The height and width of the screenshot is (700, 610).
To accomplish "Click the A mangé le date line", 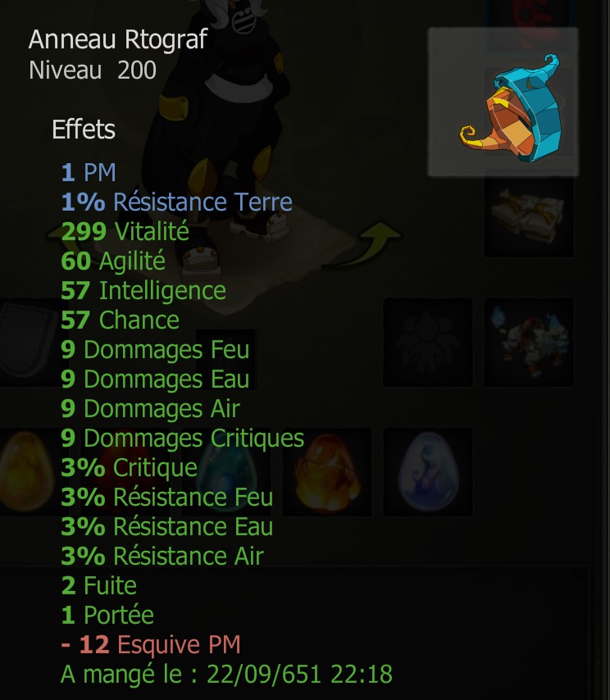I will click(226, 674).
